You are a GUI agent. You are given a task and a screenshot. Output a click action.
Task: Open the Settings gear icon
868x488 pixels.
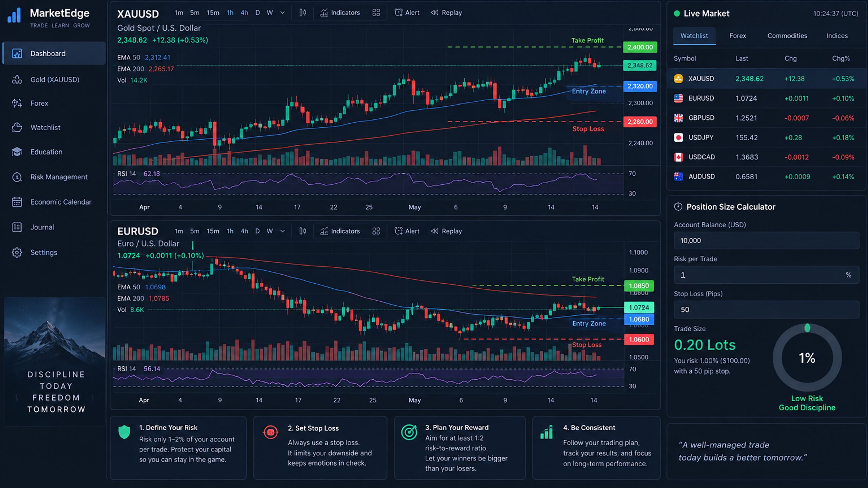[17, 252]
